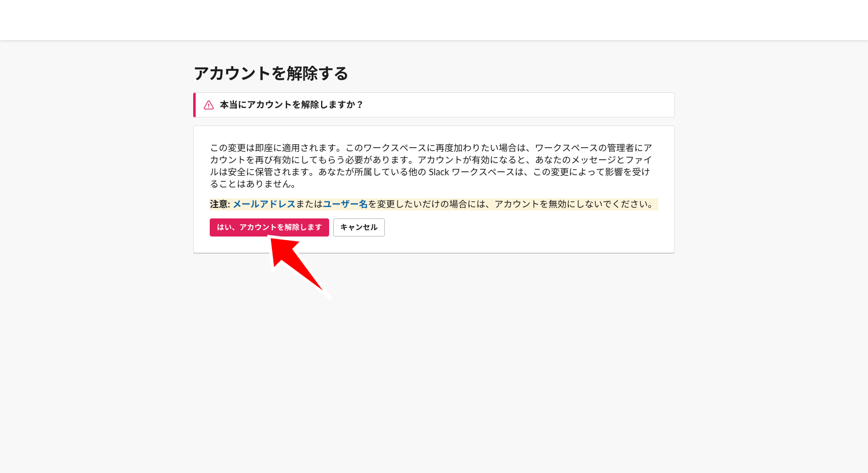Screen dimensions: 868x473
Task: Click the アカウントを解除する page heading
Action: [271, 73]
